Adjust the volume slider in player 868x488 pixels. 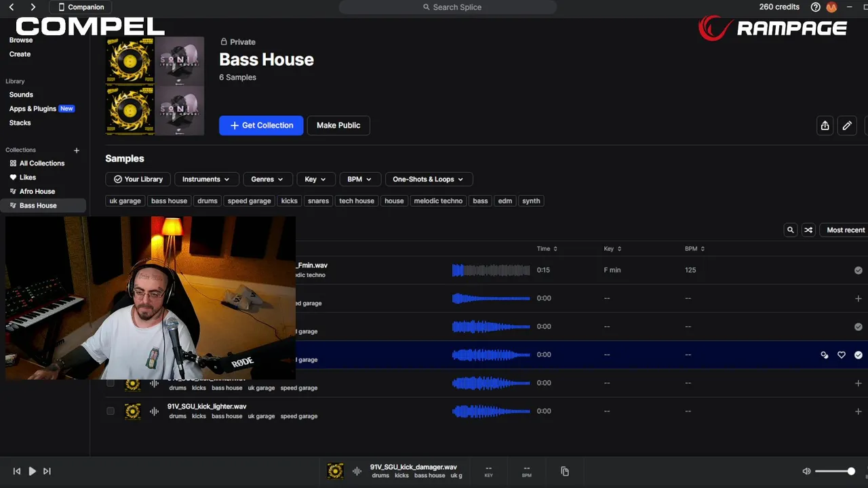point(835,471)
